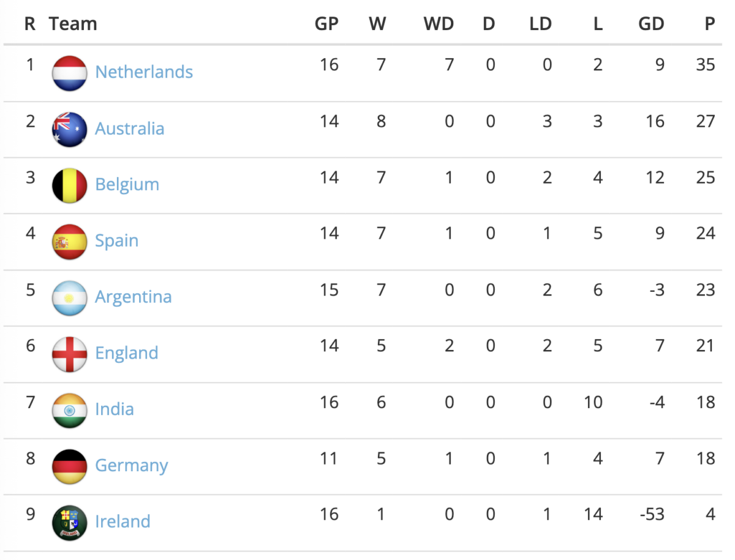The image size is (735, 560).
Task: Click the England flag icon
Action: (x=69, y=354)
